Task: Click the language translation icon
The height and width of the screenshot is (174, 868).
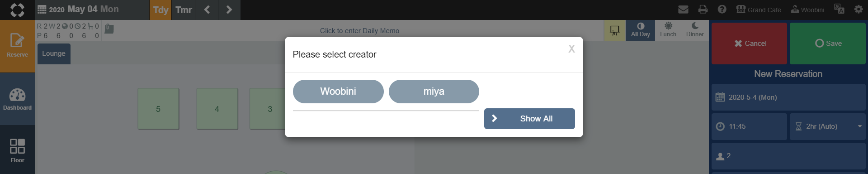Action: (839, 10)
